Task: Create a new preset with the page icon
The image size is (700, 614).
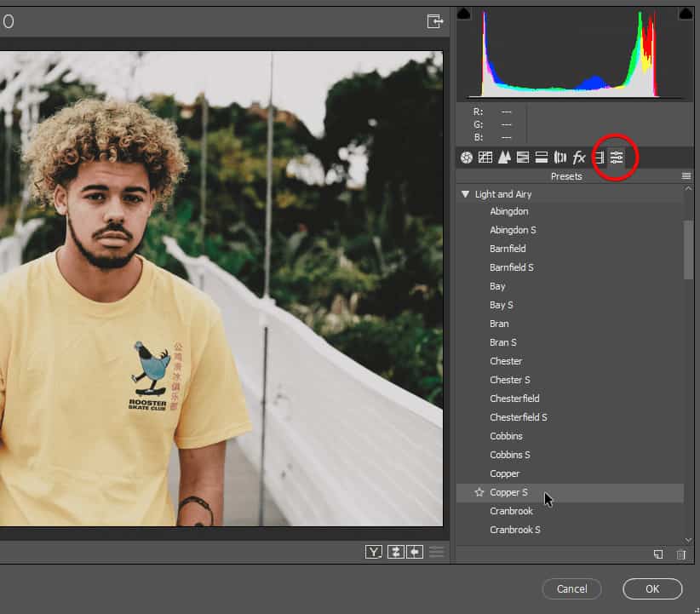Action: 658,554
